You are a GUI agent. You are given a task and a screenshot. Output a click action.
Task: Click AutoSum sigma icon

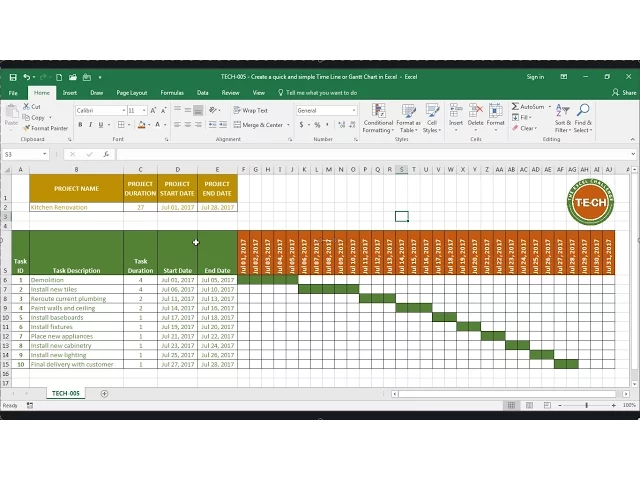[x=515, y=107]
